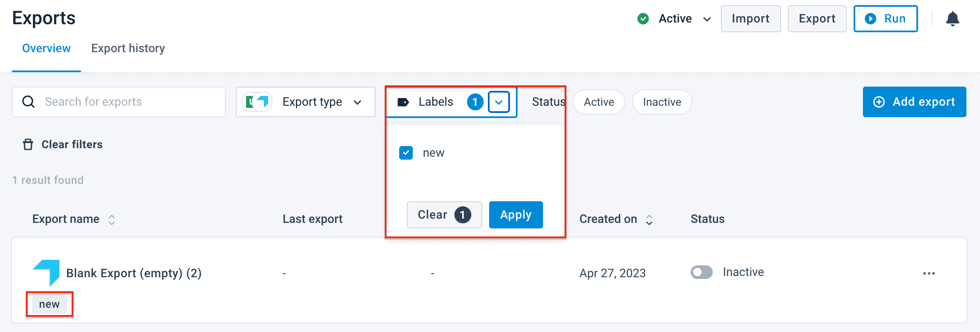Image resolution: width=980 pixels, height=332 pixels.
Task: Sort by Export name column arrows
Action: click(112, 219)
